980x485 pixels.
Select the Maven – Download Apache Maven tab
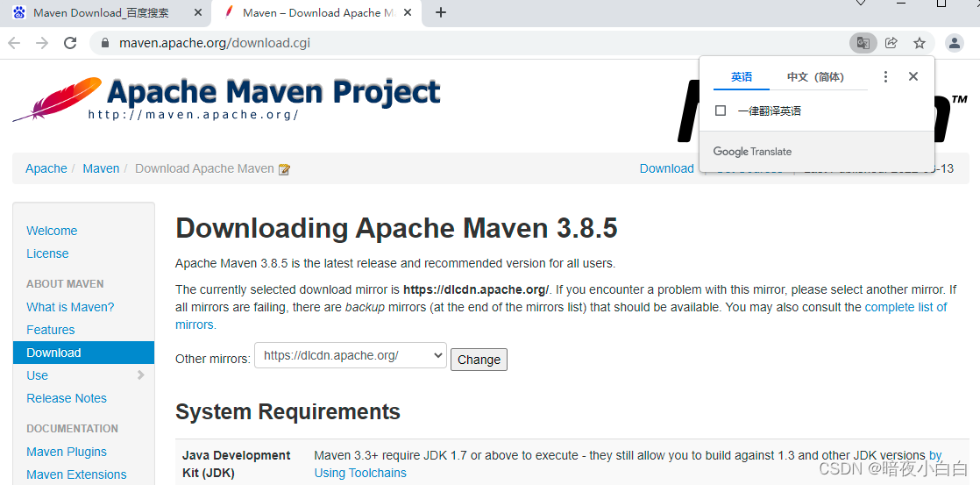(x=318, y=12)
